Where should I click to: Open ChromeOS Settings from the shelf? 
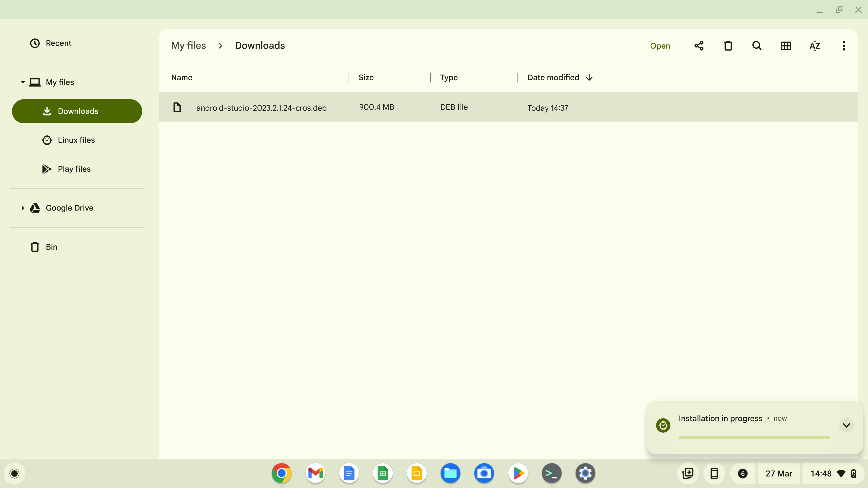click(585, 473)
